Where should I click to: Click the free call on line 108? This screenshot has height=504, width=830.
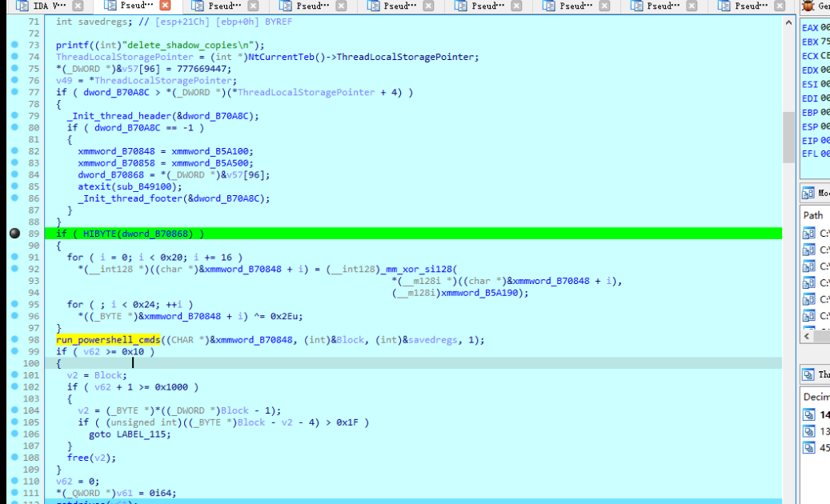pyautogui.click(x=78, y=458)
